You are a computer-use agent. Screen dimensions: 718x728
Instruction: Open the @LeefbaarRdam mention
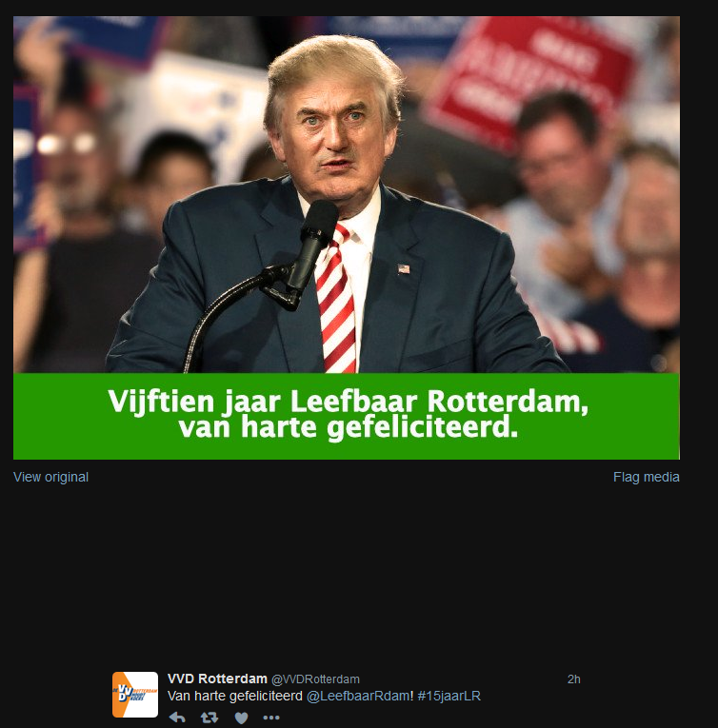tap(358, 696)
